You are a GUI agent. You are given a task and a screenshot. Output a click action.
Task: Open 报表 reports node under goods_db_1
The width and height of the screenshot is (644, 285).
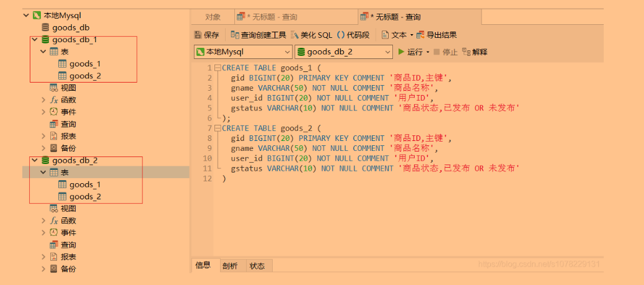click(63, 136)
